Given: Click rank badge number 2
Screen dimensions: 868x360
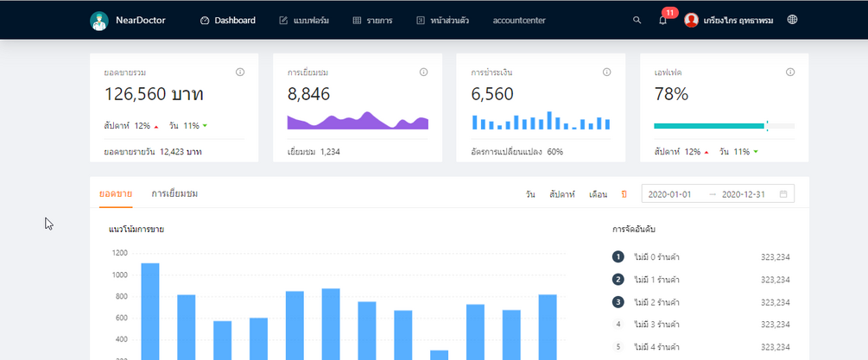Looking at the screenshot, I should point(618,280).
